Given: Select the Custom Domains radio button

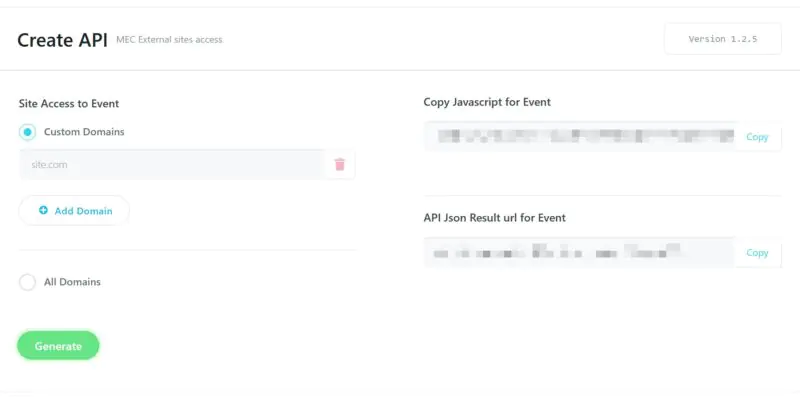Looking at the screenshot, I should coord(28,132).
